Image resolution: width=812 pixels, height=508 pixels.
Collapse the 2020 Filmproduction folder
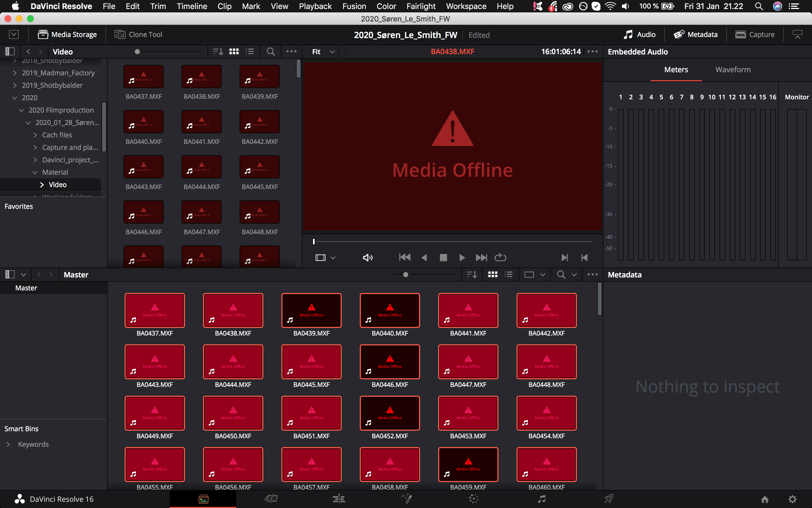[x=21, y=110]
